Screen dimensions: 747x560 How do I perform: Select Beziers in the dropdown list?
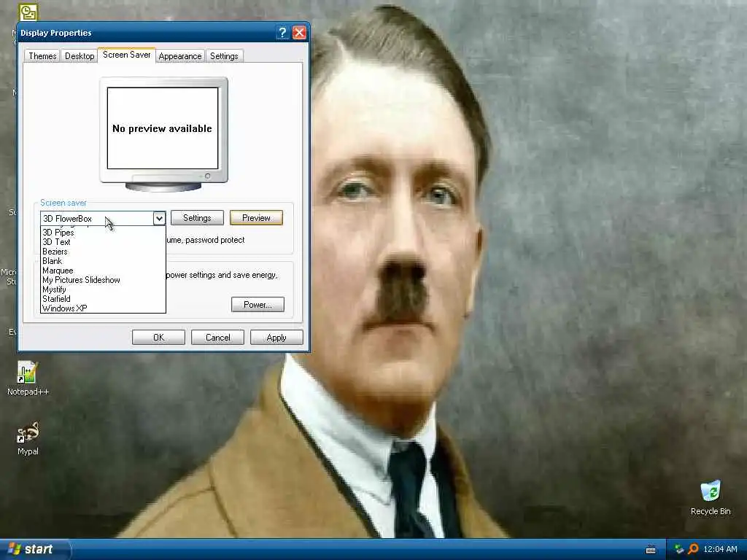104,252
